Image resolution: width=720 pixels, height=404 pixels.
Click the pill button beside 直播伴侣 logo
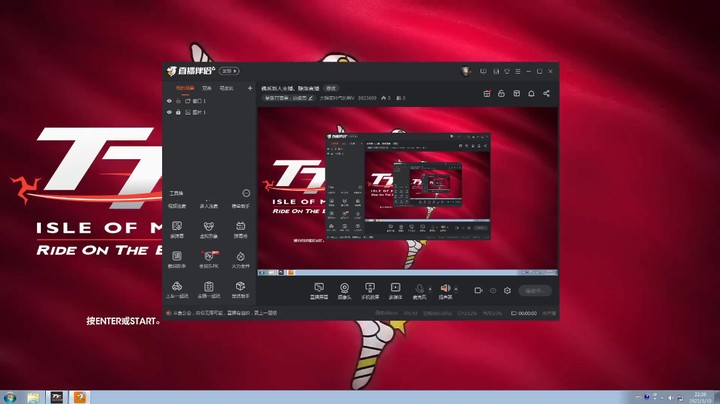click(x=229, y=71)
